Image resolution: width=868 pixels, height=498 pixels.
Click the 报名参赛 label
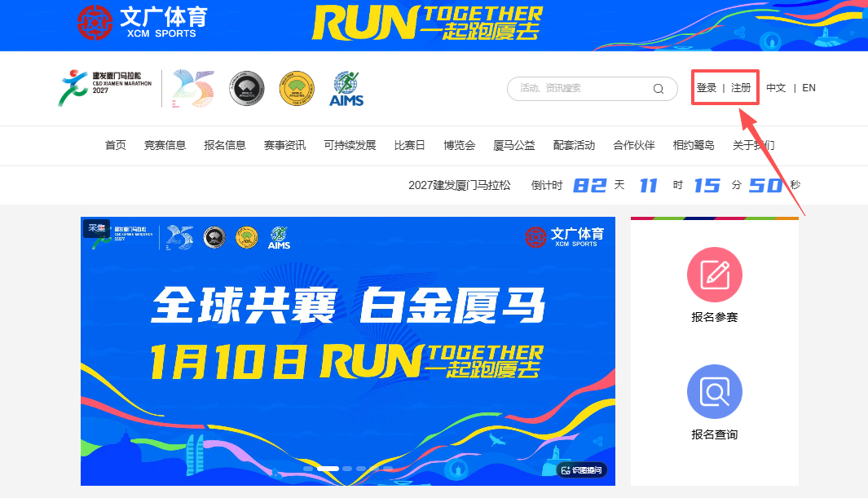[715, 317]
